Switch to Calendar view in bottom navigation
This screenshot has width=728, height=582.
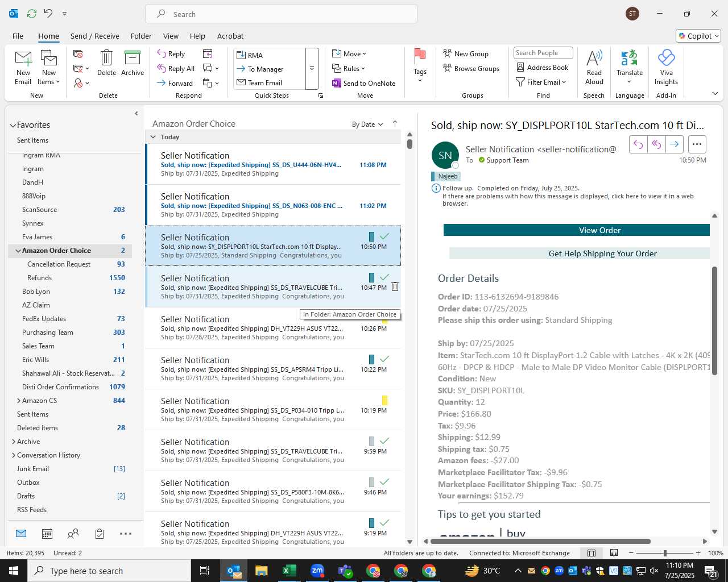point(47,534)
